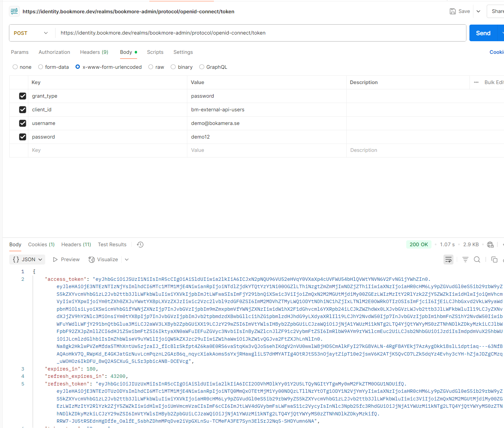Switch to Headers (9) request tab
This screenshot has height=428, width=504.
coord(94,52)
